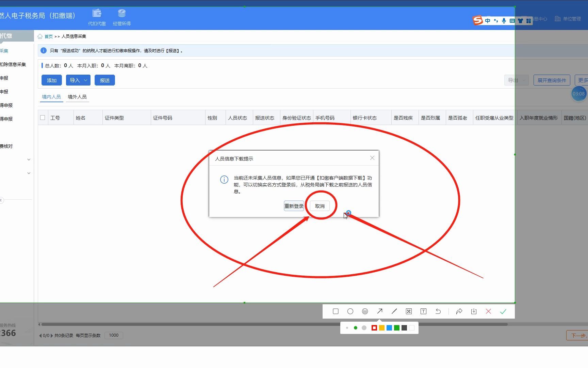
Task: Select the text annotation tool
Action: pos(423,311)
